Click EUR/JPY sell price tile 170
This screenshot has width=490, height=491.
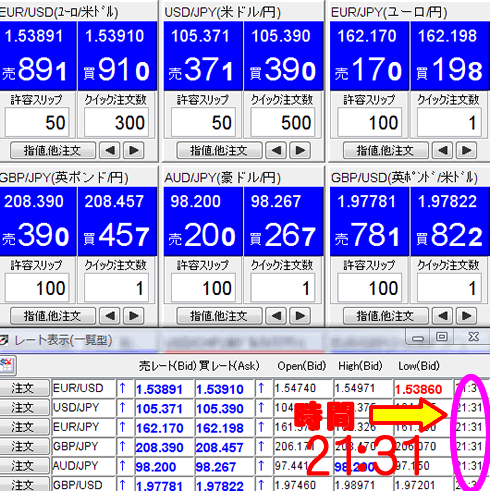coord(369,56)
